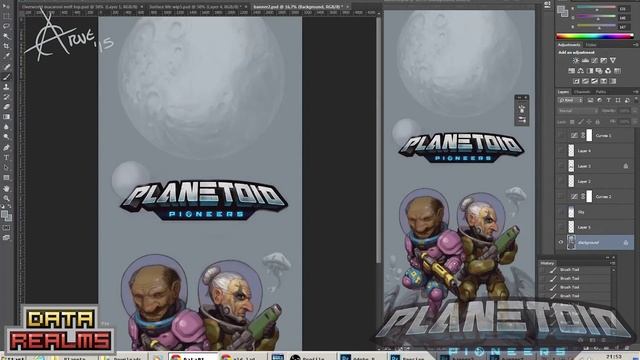640x360 pixels.
Task: Switch to the first document tab
Action: [x=82, y=7]
